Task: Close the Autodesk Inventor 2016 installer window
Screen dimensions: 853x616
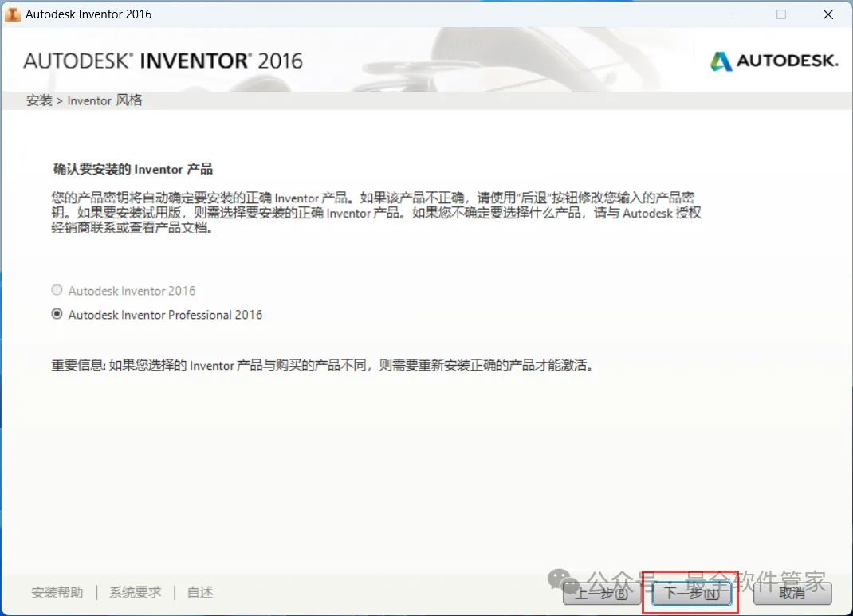Action: click(x=828, y=14)
